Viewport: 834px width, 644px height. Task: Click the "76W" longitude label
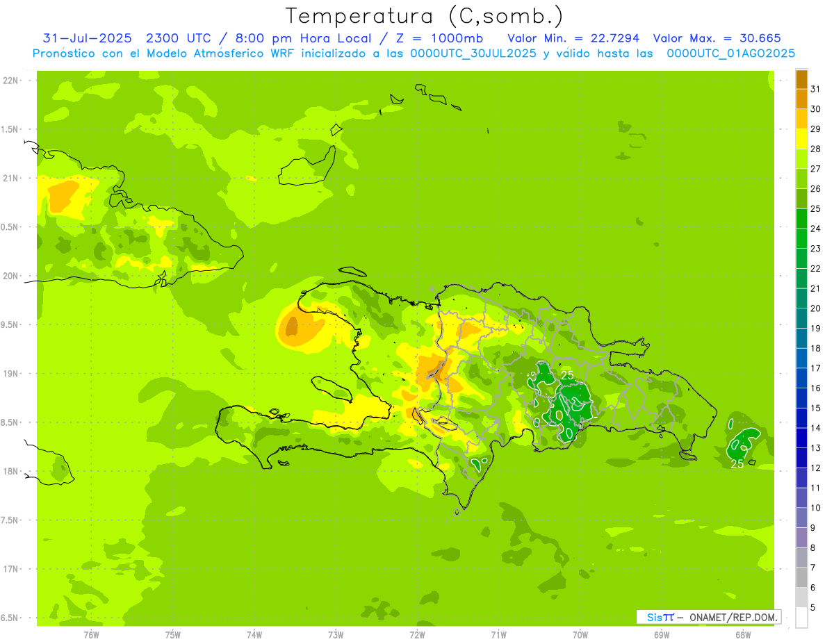click(x=91, y=634)
